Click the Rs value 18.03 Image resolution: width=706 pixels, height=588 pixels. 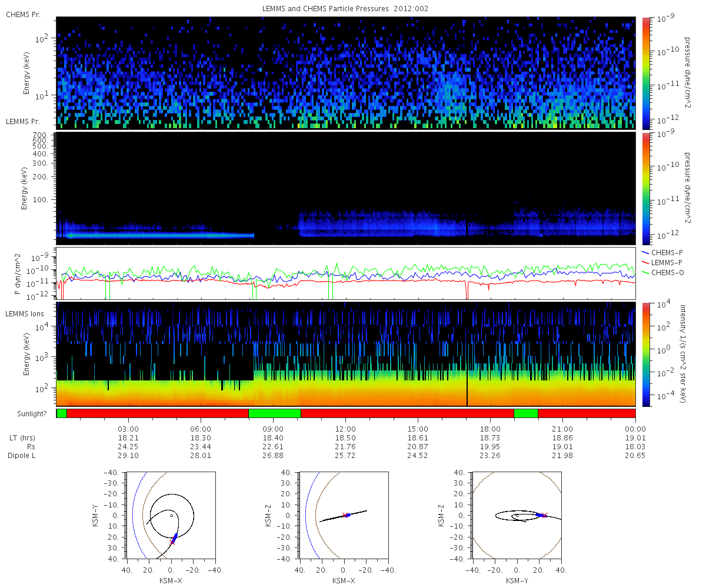635,447
